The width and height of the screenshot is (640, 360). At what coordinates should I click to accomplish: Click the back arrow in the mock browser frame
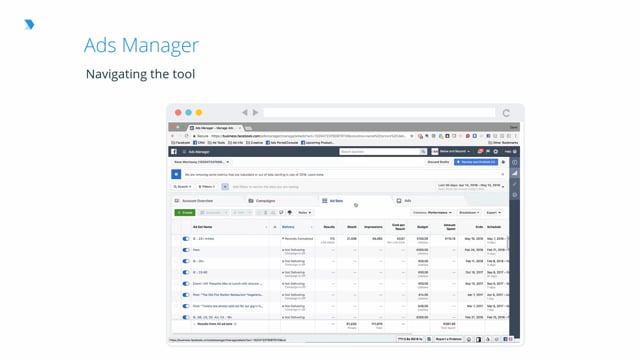[244, 112]
